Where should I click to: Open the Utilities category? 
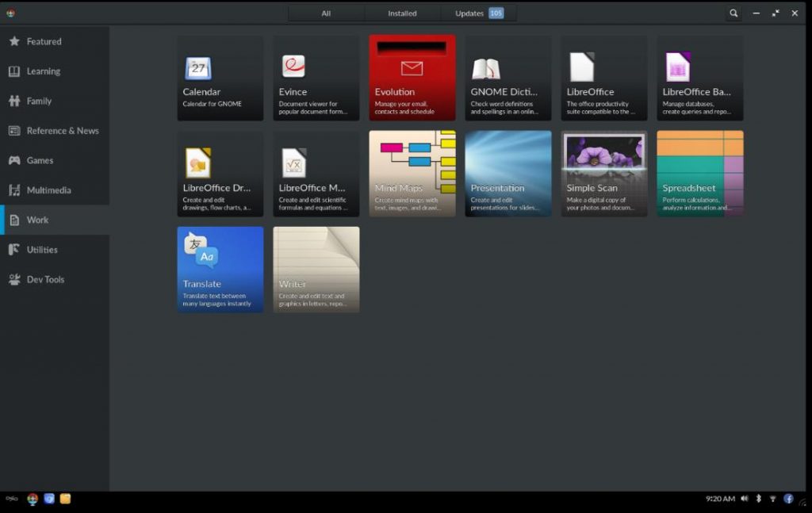click(x=55, y=250)
